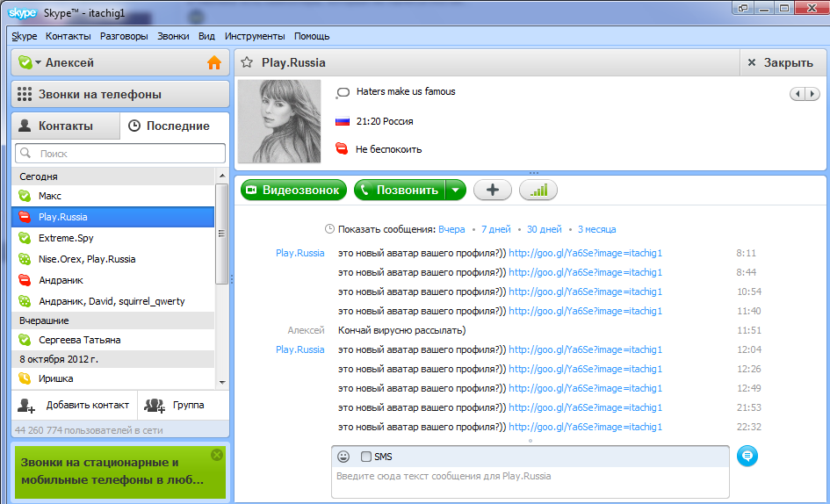830x504 pixels.
Task: Click the contact list scrollbar down arrow
Action: pyautogui.click(x=222, y=382)
